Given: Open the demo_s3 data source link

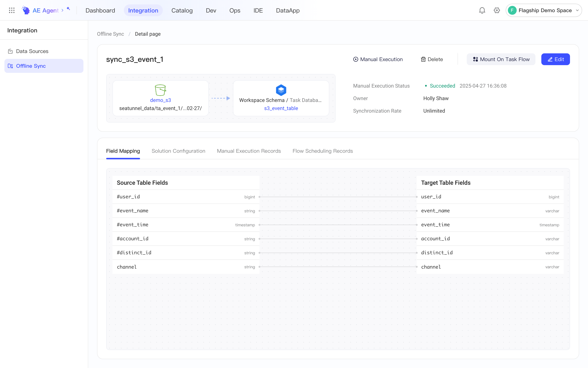Looking at the screenshot, I should (160, 100).
